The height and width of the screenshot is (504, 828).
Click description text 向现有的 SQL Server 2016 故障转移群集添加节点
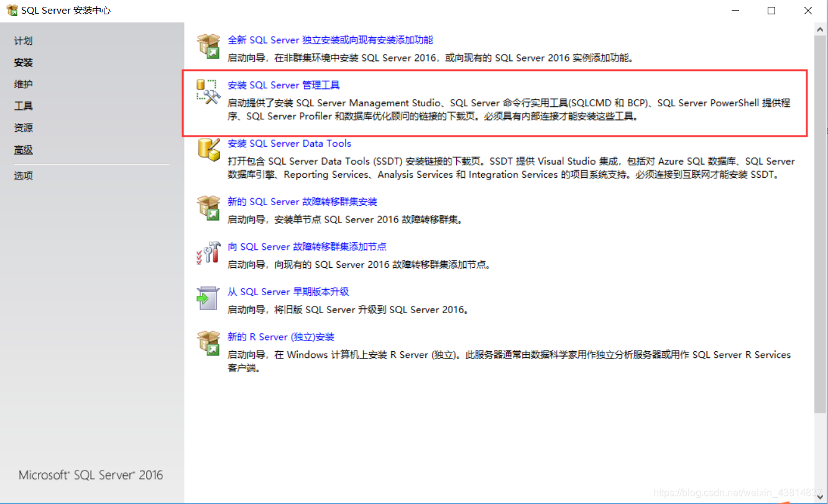[x=384, y=265]
